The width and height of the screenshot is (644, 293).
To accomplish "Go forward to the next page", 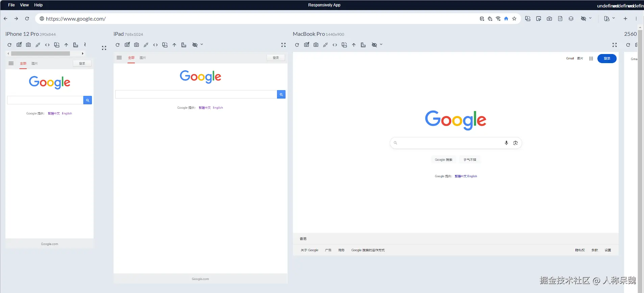I will tap(16, 19).
